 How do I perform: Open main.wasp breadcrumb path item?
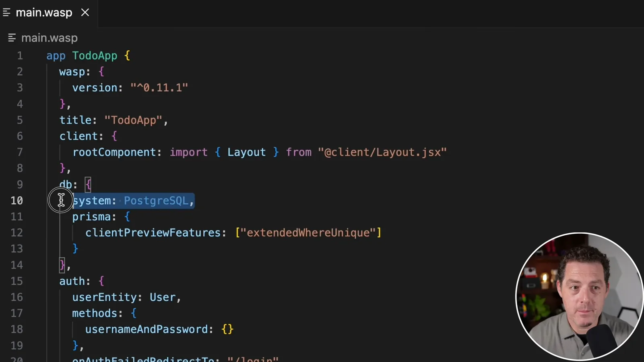click(49, 38)
